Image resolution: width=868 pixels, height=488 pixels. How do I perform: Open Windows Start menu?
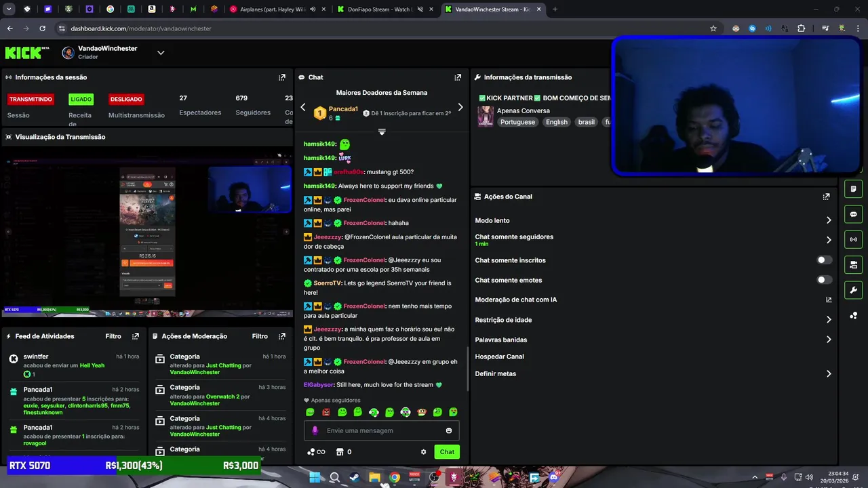pos(315,477)
